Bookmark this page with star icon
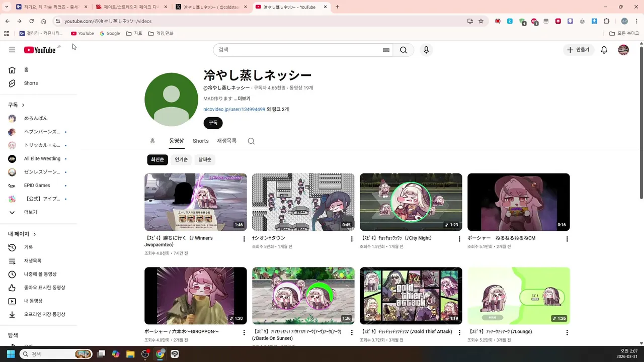 tap(481, 21)
